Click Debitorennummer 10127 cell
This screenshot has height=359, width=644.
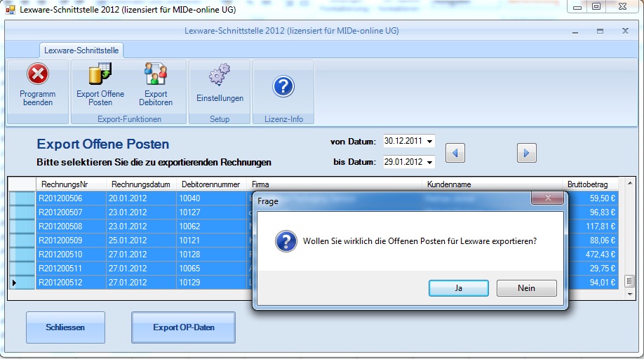coord(211,212)
